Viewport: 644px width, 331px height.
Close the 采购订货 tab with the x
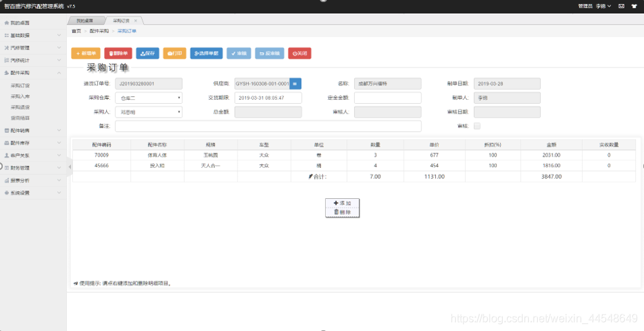(x=136, y=21)
